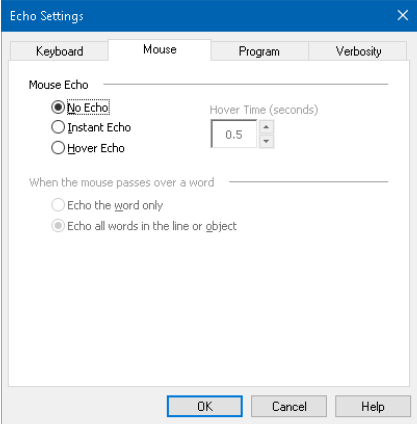Choose Echo all words in the line or object

pyautogui.click(x=144, y=226)
